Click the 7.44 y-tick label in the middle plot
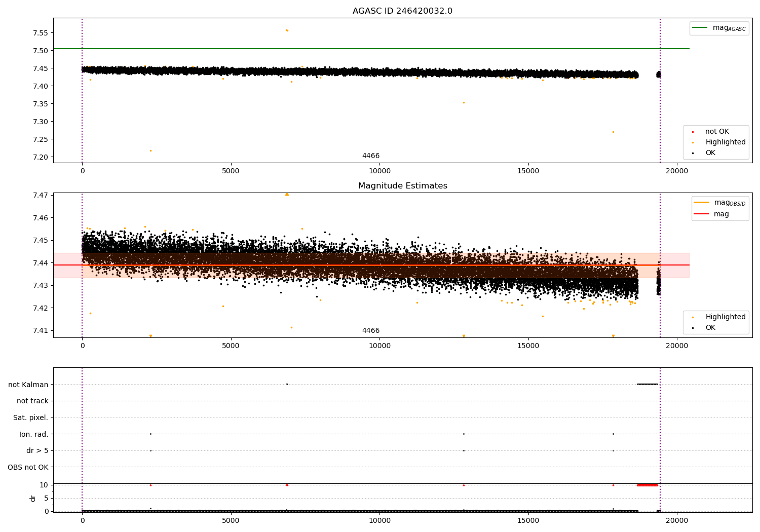 click(x=40, y=263)
